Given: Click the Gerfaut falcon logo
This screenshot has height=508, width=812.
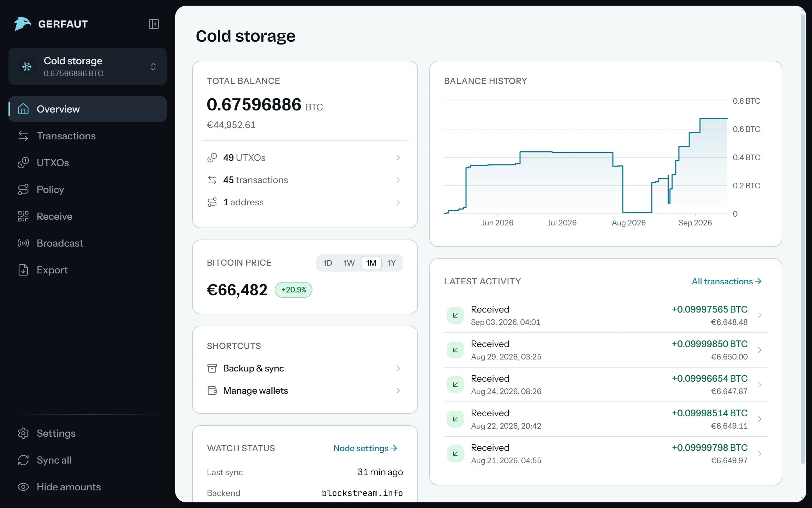Looking at the screenshot, I should click(23, 24).
